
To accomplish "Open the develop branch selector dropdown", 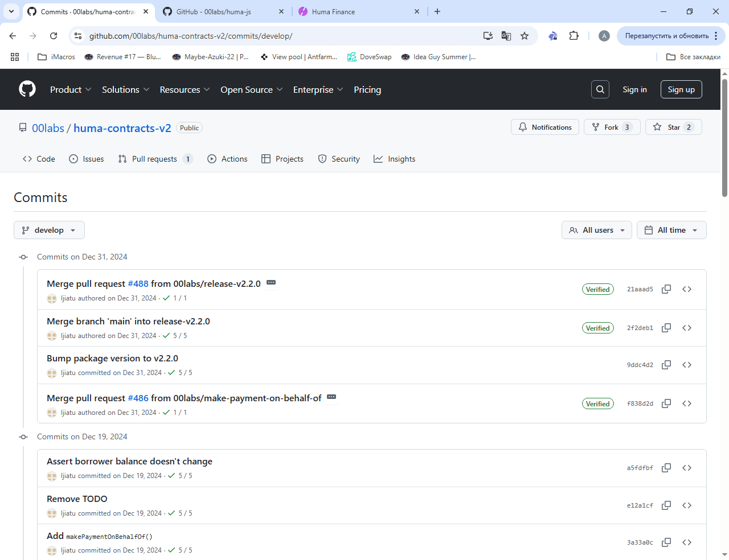I will tap(49, 230).
